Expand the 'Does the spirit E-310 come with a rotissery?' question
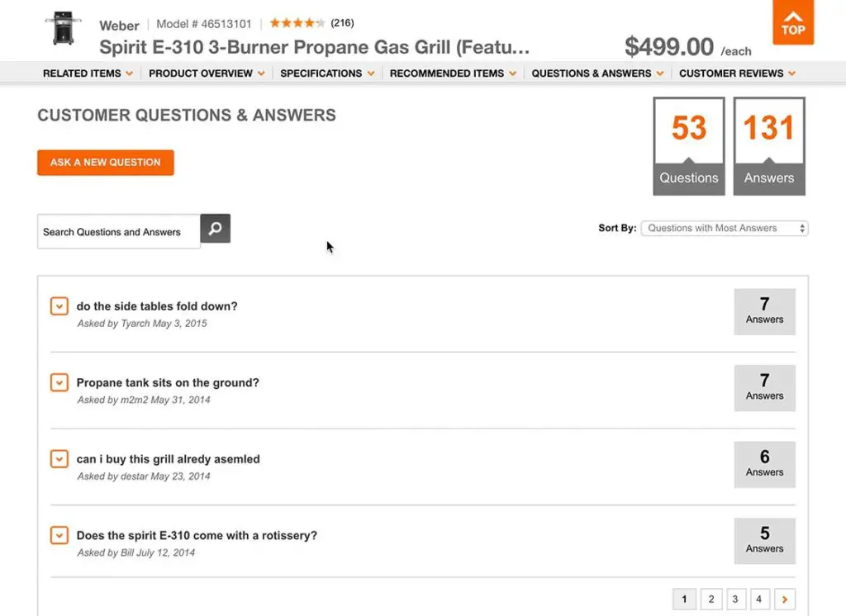 pyautogui.click(x=59, y=535)
